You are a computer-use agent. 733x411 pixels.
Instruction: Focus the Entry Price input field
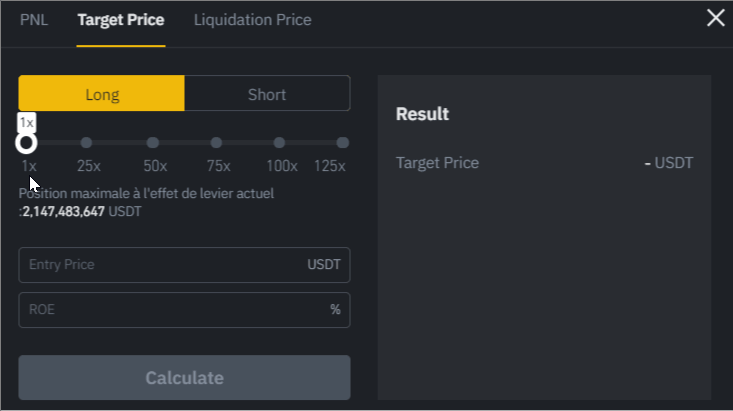click(x=160, y=265)
